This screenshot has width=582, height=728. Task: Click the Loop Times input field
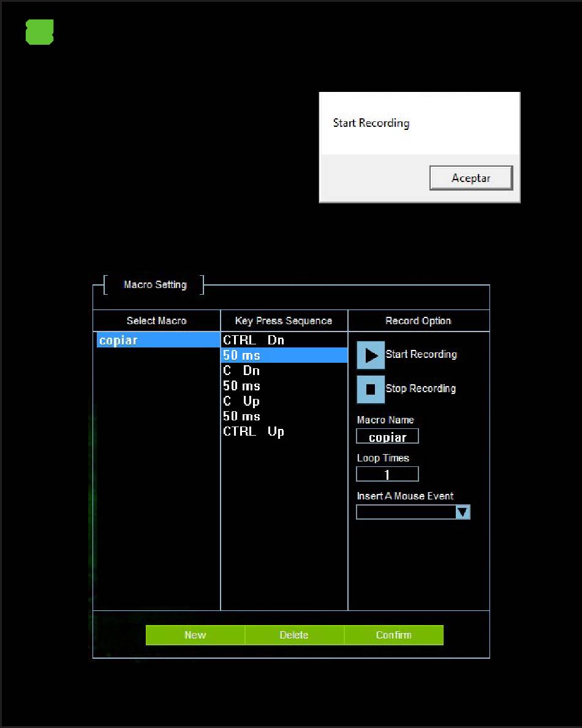click(x=387, y=474)
